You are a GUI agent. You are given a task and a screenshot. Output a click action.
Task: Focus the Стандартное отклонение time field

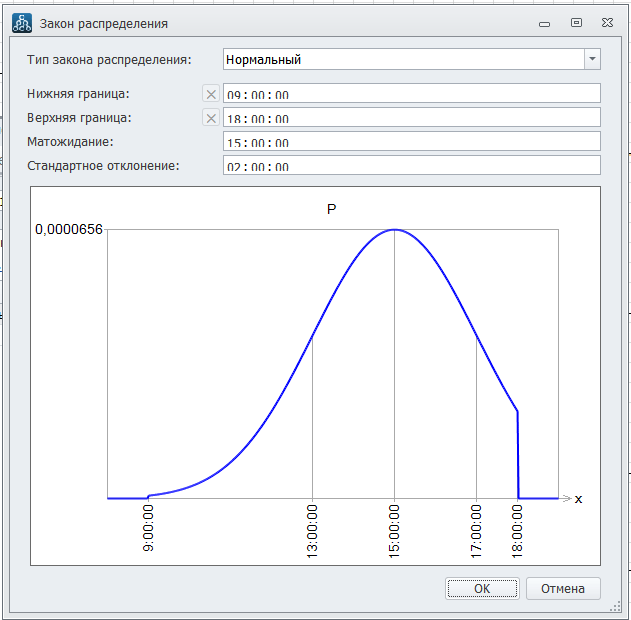tap(410, 165)
